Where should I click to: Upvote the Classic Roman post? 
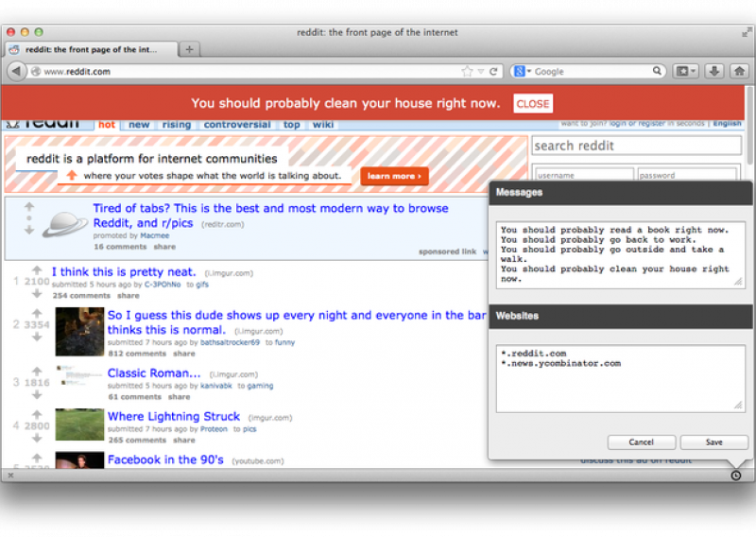[x=37, y=371]
